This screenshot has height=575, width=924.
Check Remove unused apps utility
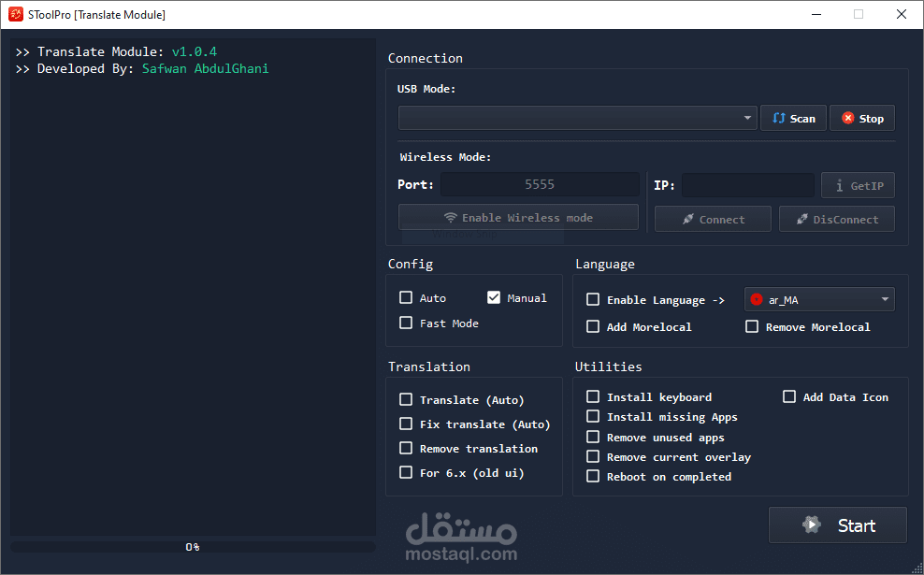coord(593,437)
